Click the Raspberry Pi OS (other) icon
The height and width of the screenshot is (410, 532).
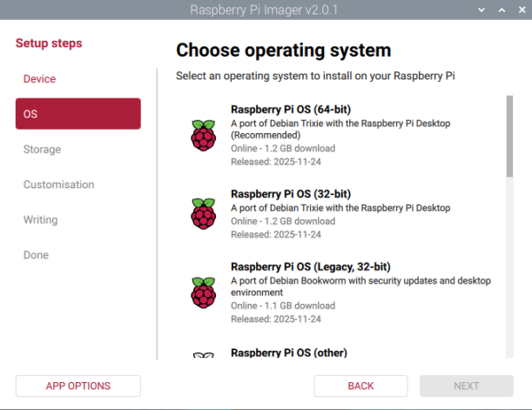[203, 355]
